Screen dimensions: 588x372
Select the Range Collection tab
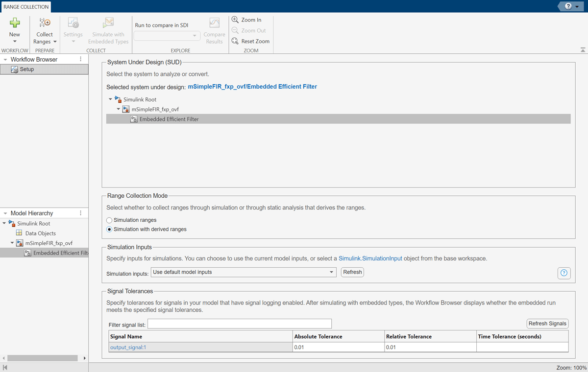pyautogui.click(x=26, y=7)
